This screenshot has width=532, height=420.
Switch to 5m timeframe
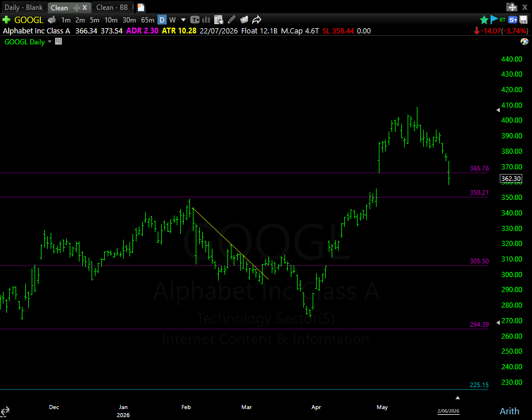[94, 20]
